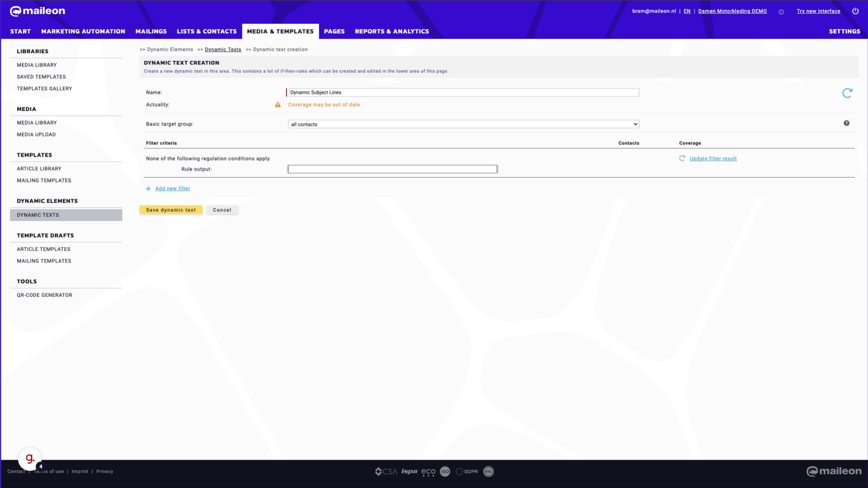Screen dimensions: 868x488
Task: Click the Name text input field
Action: [462, 92]
